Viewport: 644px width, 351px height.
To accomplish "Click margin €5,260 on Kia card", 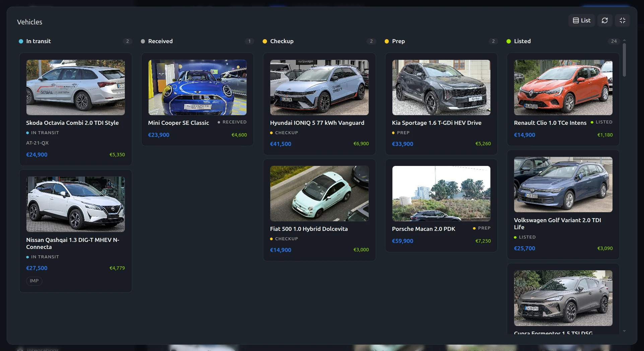I will [x=483, y=144].
